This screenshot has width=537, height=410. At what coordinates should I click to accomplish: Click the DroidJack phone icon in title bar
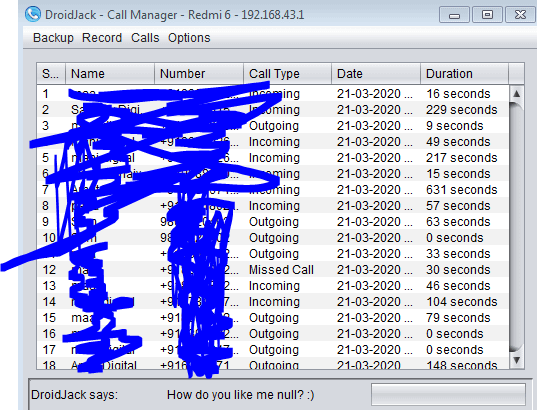(33, 14)
